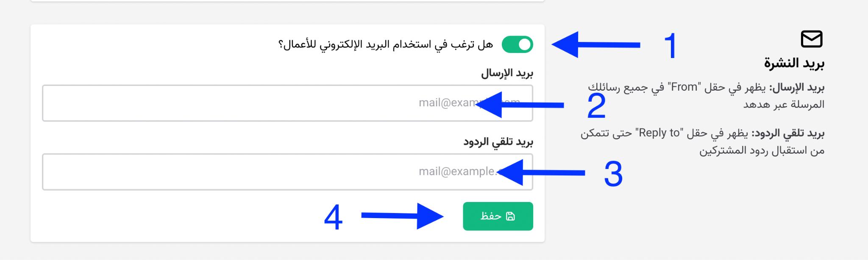
Task: Select the بريد النشرة heading
Action: (794, 64)
